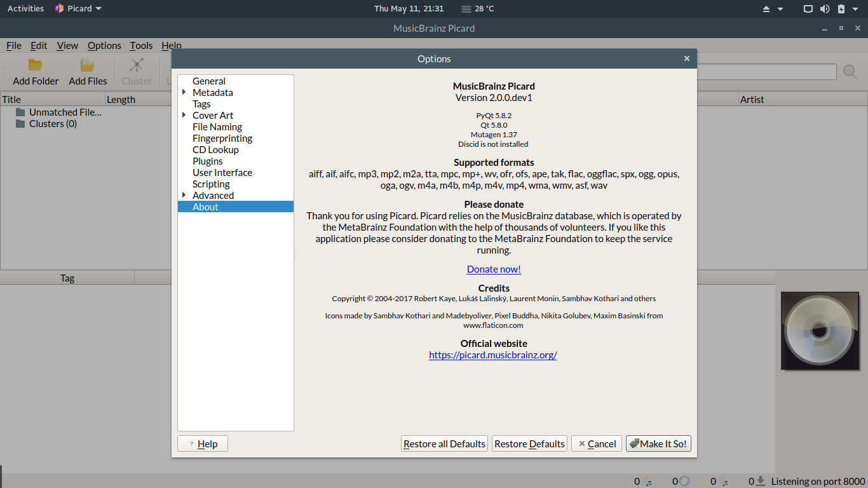Expand the Advanced options tree arrow

pyautogui.click(x=184, y=195)
